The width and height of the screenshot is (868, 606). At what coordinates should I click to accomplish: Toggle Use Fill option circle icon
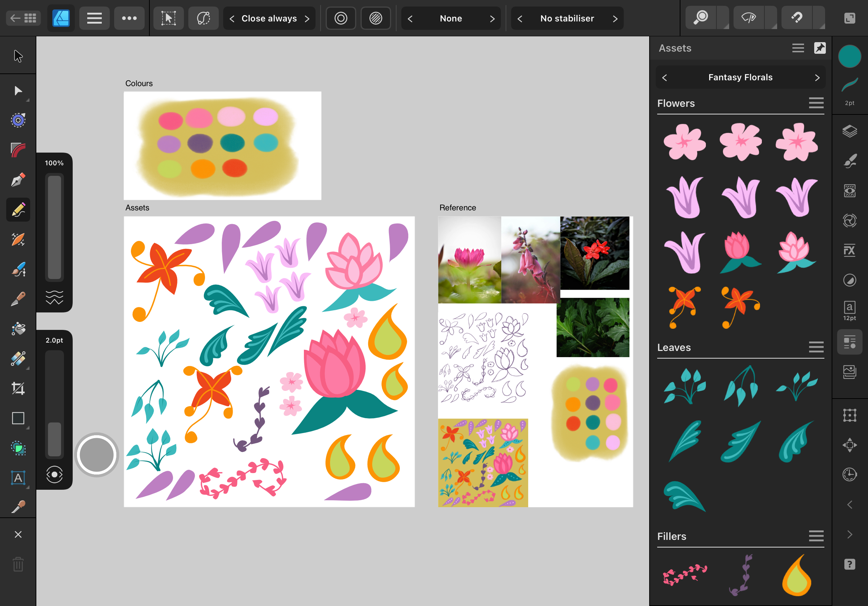point(341,18)
